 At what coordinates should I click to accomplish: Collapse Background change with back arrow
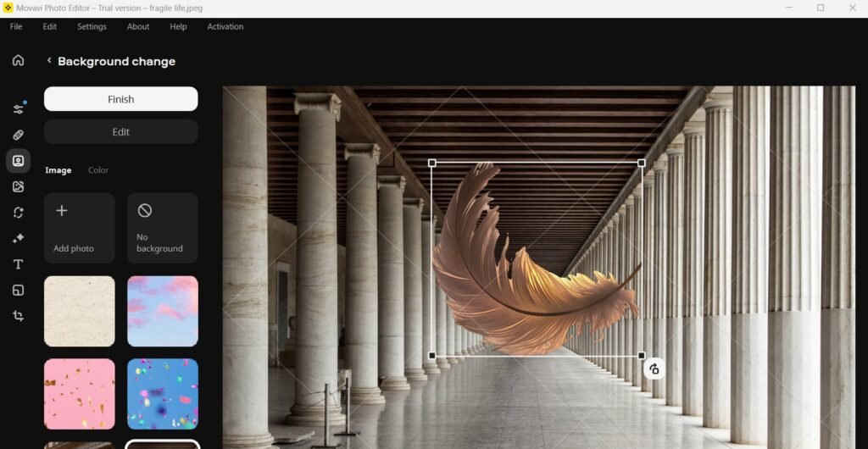pyautogui.click(x=49, y=61)
